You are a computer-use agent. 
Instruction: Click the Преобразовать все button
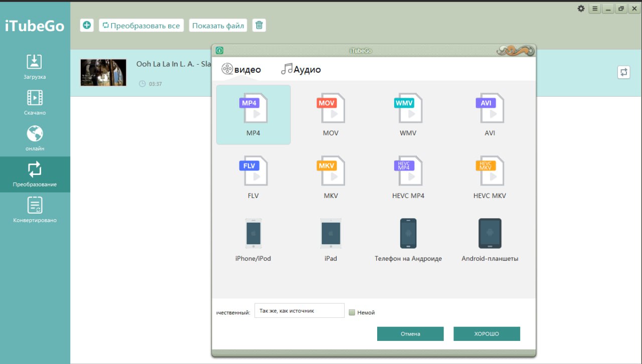[x=141, y=25]
